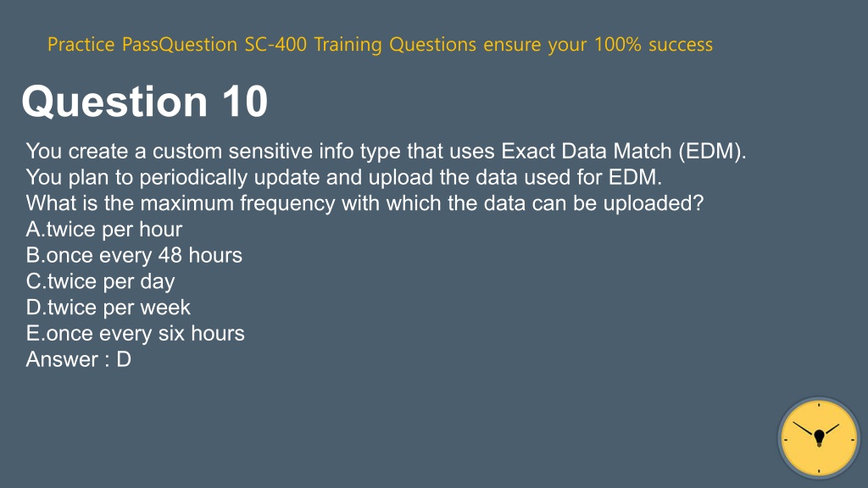Click the word EDM ending line two

point(635,177)
